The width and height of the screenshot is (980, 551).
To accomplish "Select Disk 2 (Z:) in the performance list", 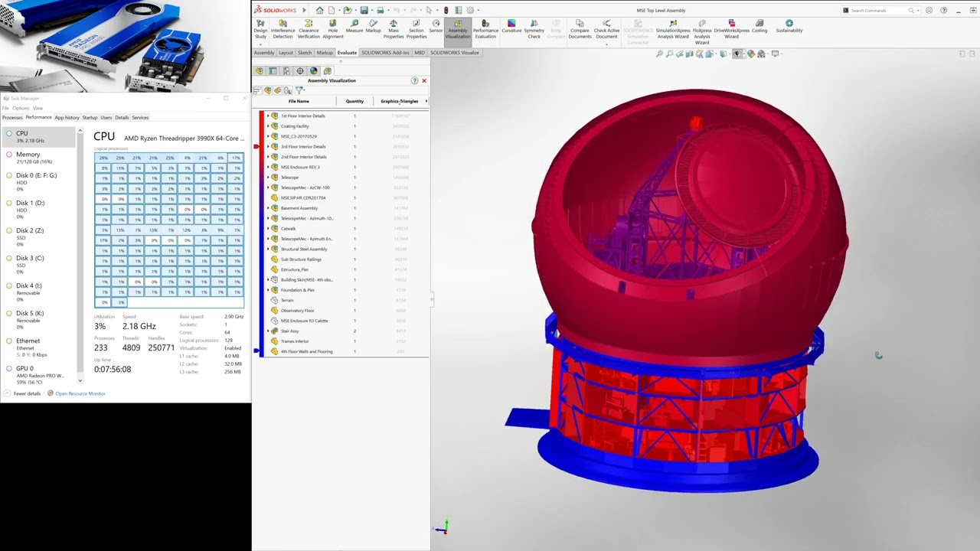I will (x=40, y=237).
